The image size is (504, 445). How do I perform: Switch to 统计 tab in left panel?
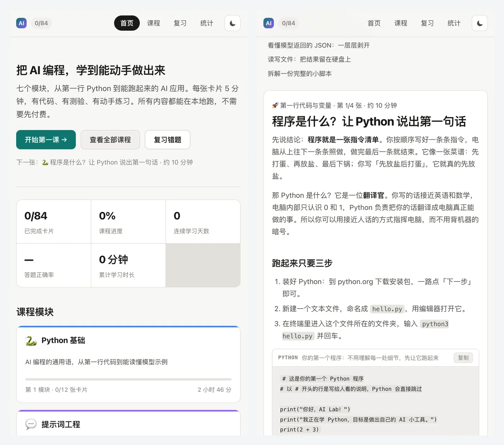click(207, 23)
